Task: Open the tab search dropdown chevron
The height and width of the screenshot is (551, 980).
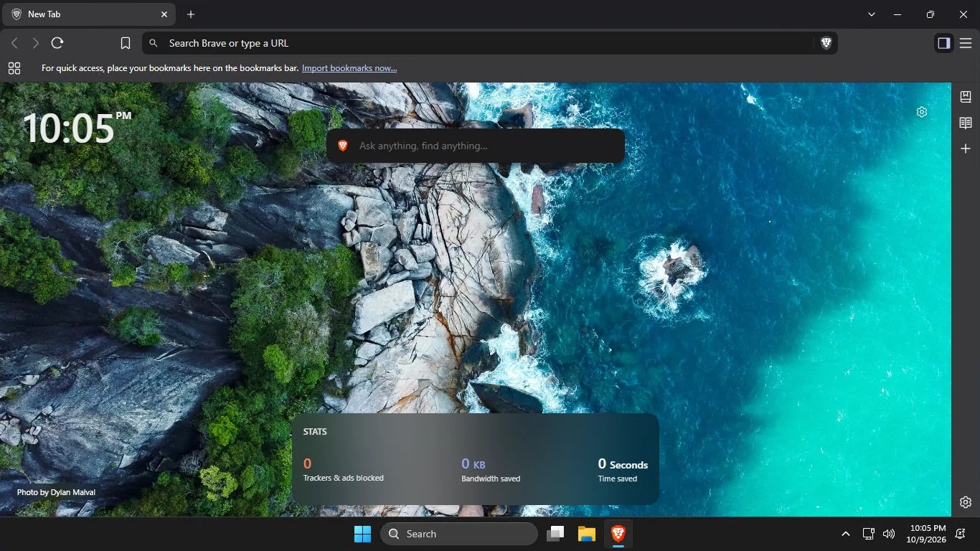Action: tap(872, 14)
